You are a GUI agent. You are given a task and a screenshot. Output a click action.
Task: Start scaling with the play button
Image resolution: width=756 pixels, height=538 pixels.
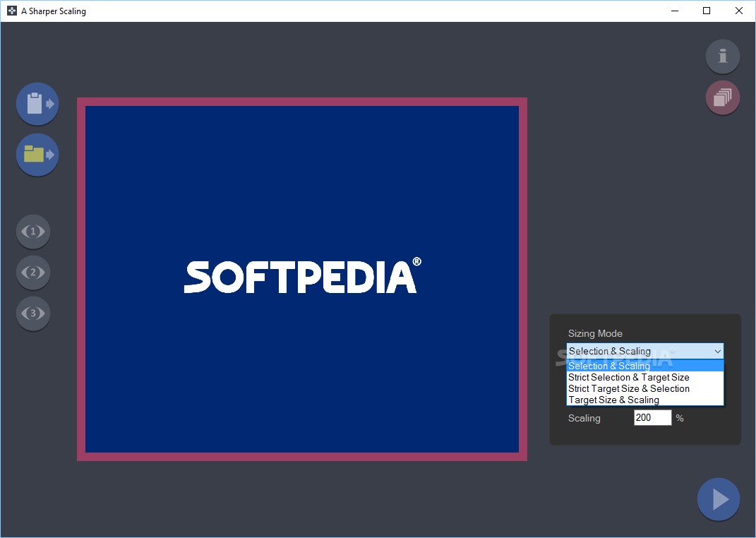click(719, 499)
